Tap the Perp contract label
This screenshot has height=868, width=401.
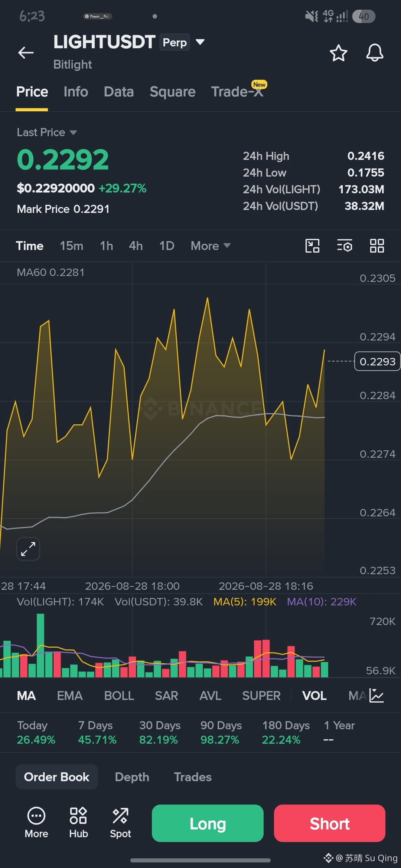(x=175, y=42)
